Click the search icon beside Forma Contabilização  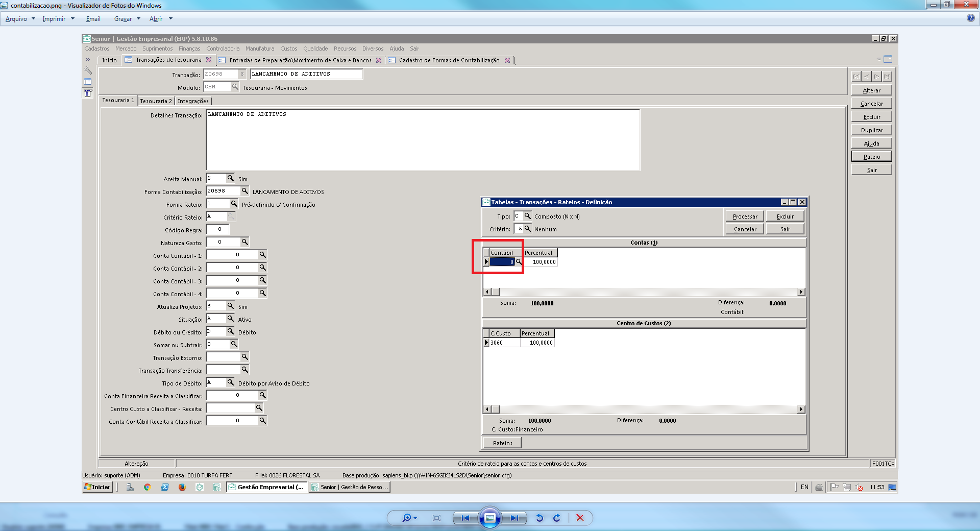[244, 191]
